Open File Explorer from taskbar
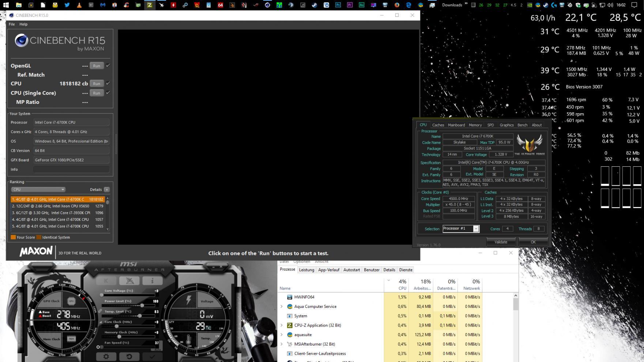The width and height of the screenshot is (644, 362). (x=19, y=5)
